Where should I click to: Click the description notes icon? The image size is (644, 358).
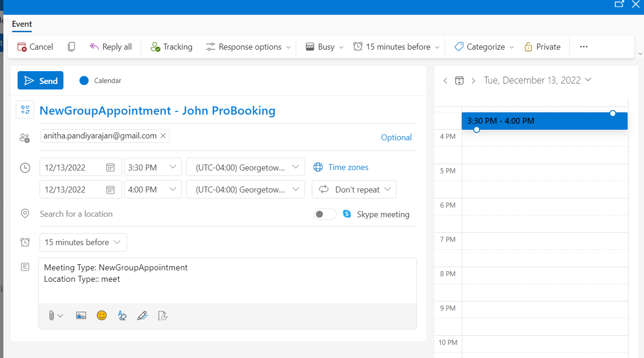click(25, 267)
